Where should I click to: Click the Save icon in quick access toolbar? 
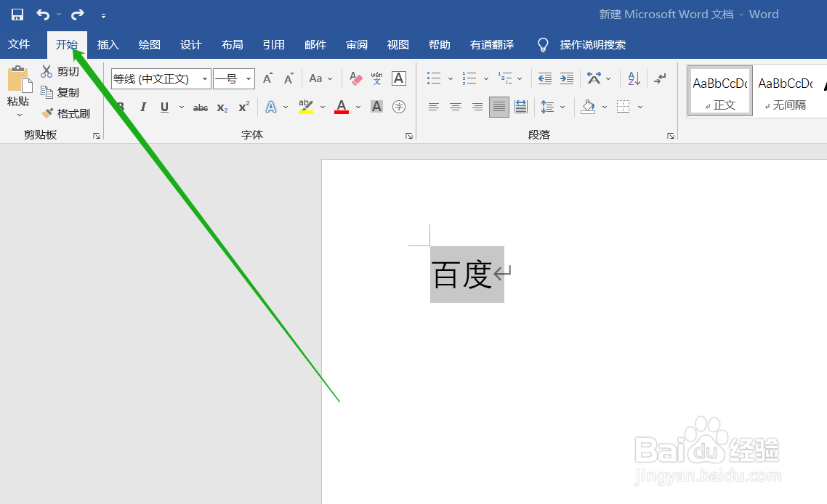tap(17, 15)
